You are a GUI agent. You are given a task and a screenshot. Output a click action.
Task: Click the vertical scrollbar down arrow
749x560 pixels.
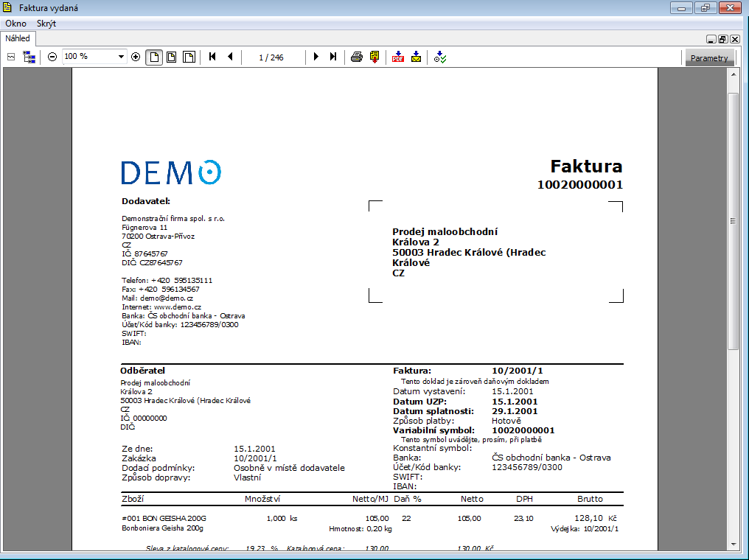pos(734,544)
